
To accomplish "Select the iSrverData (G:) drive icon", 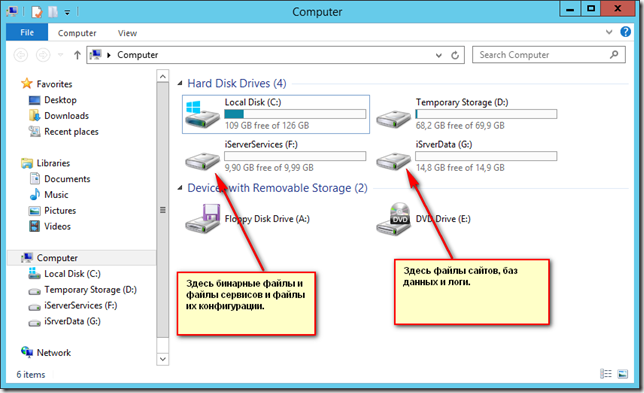I will coord(393,161).
